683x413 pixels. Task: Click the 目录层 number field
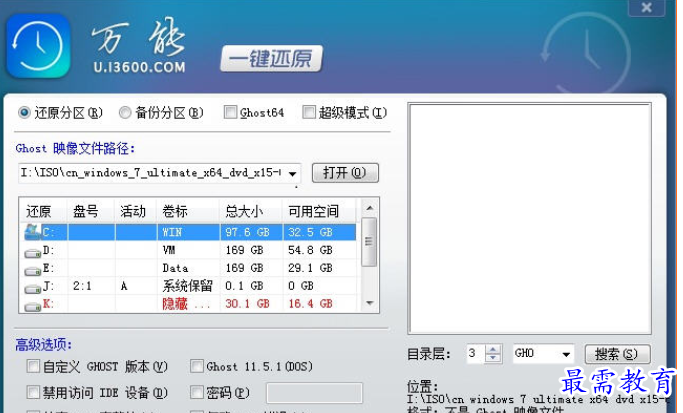475,353
